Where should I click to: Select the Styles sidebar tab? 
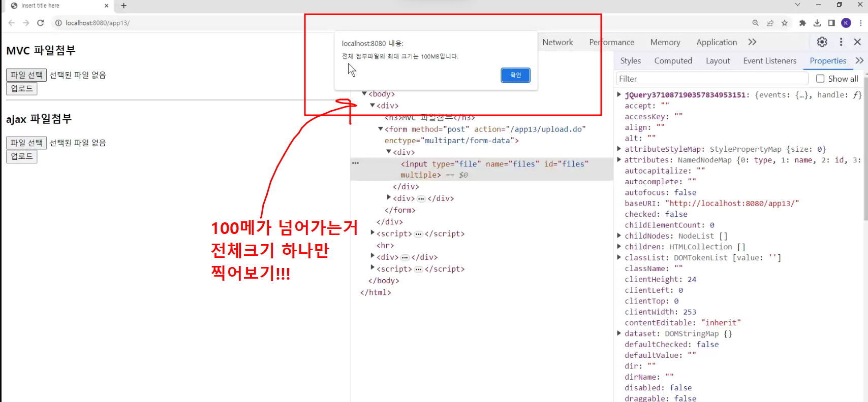click(631, 60)
